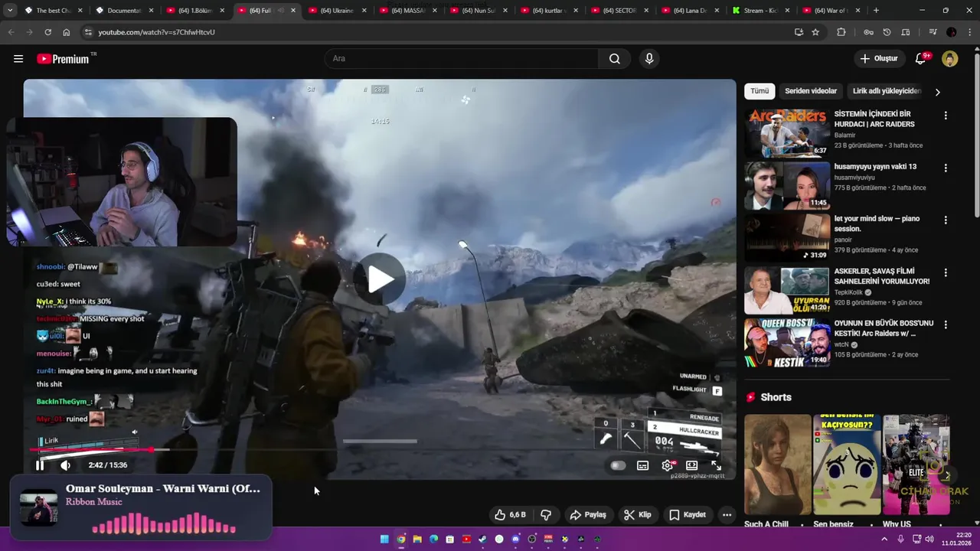The image size is (980, 551).
Task: Toggle subtitles captions button in player
Action: click(643, 465)
